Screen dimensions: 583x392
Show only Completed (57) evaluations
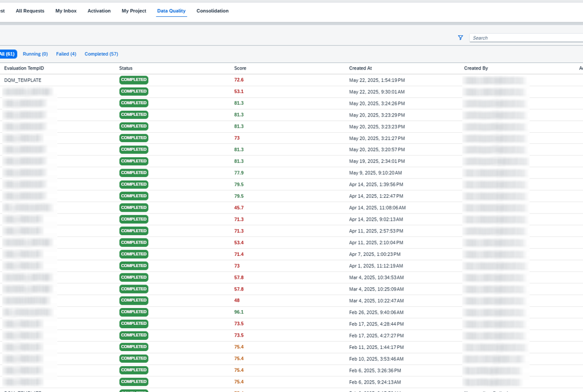pos(101,54)
